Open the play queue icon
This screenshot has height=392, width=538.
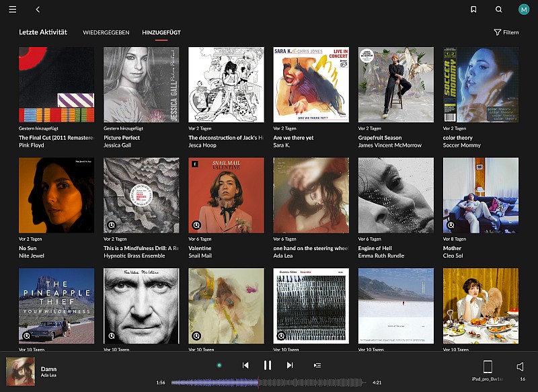[317, 365]
